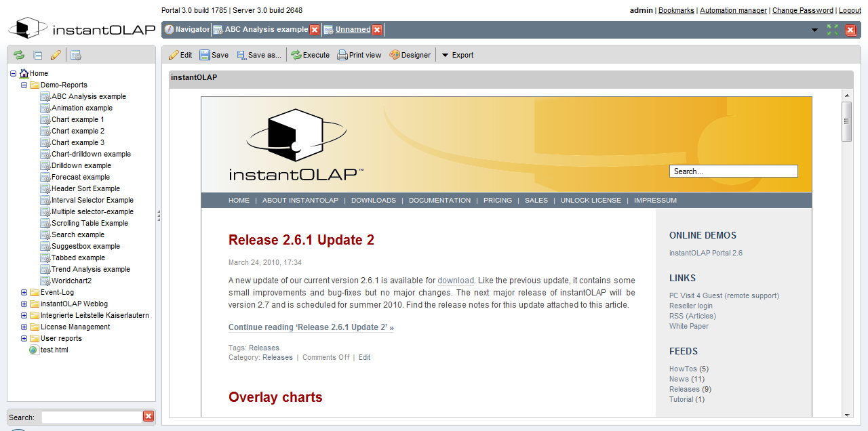Expand the Event-Log folder
This screenshot has width=868, height=431.
24,292
